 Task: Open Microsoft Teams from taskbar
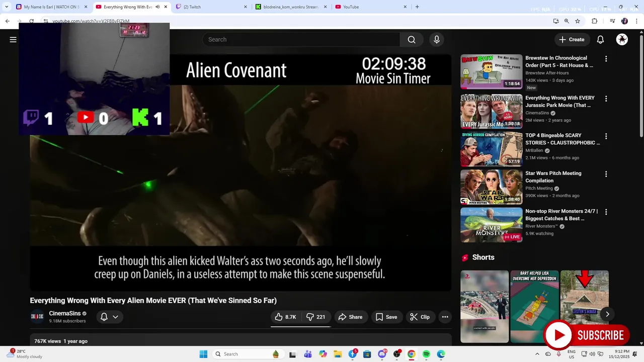click(x=308, y=354)
